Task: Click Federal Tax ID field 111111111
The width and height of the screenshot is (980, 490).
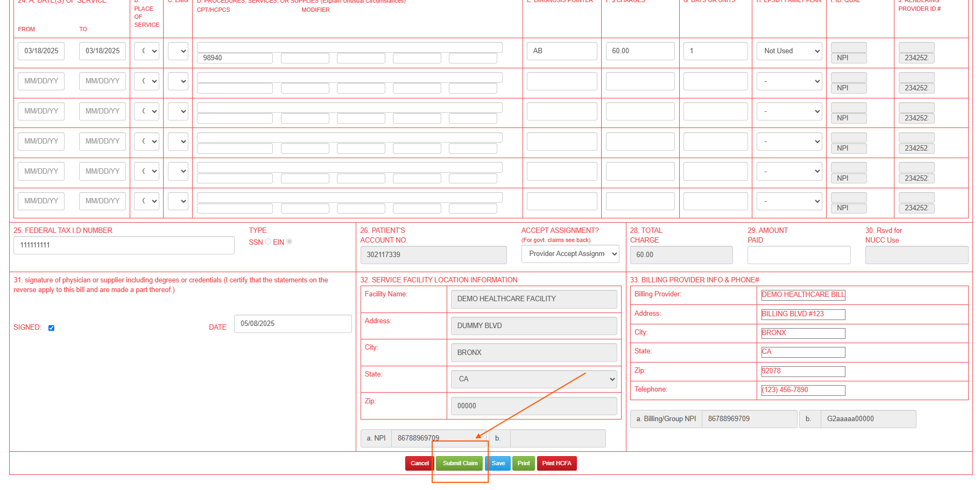Action: [x=124, y=245]
